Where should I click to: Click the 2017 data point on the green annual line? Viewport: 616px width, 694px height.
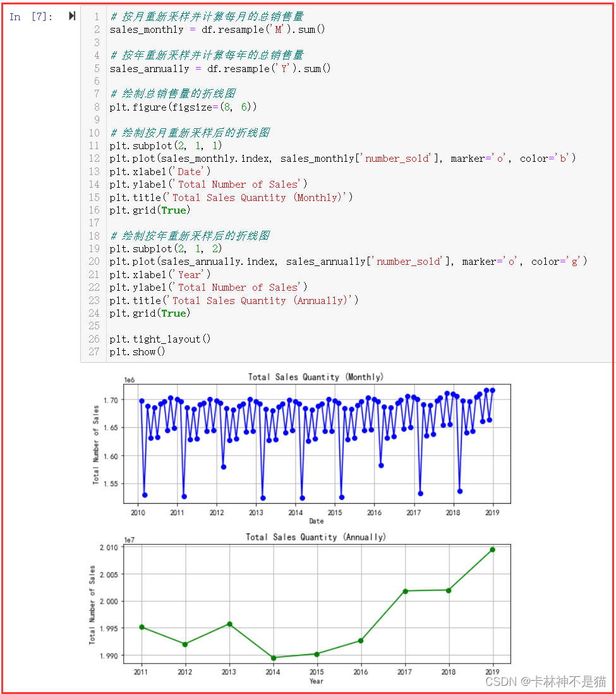[x=405, y=592]
